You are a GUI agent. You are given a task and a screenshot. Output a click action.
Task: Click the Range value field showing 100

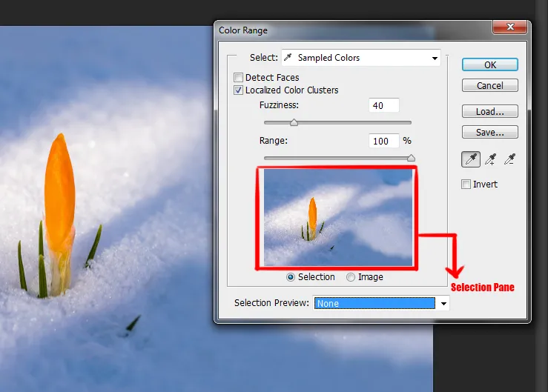383,141
